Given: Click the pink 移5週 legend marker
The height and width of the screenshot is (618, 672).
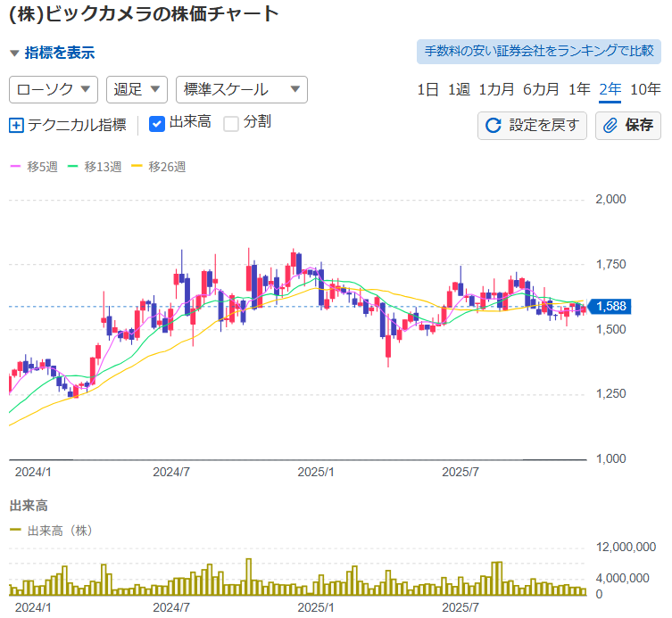Looking at the screenshot, I should point(15,167).
